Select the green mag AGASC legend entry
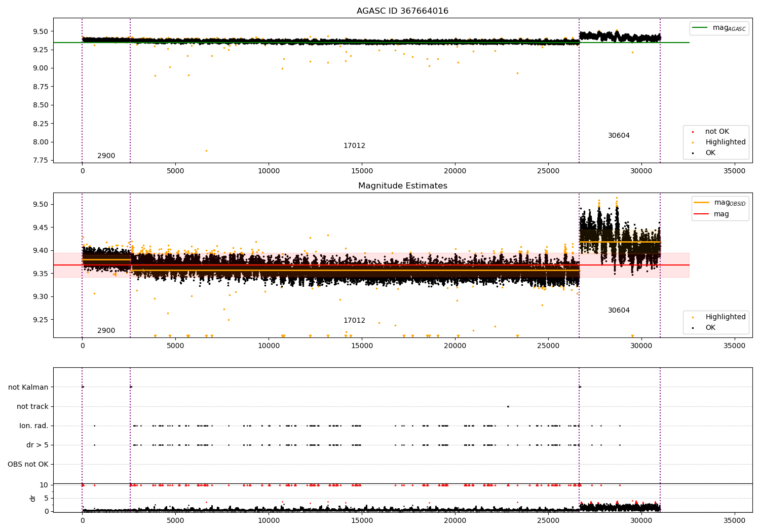Screen dimensions: 760x532 pos(719,28)
